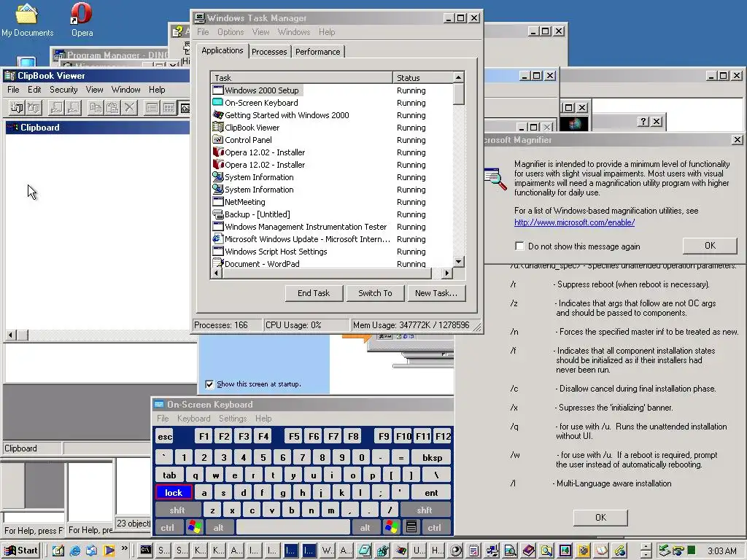
Task: Click the Opera 12.02 Installer icon in first row
Action: tap(218, 152)
